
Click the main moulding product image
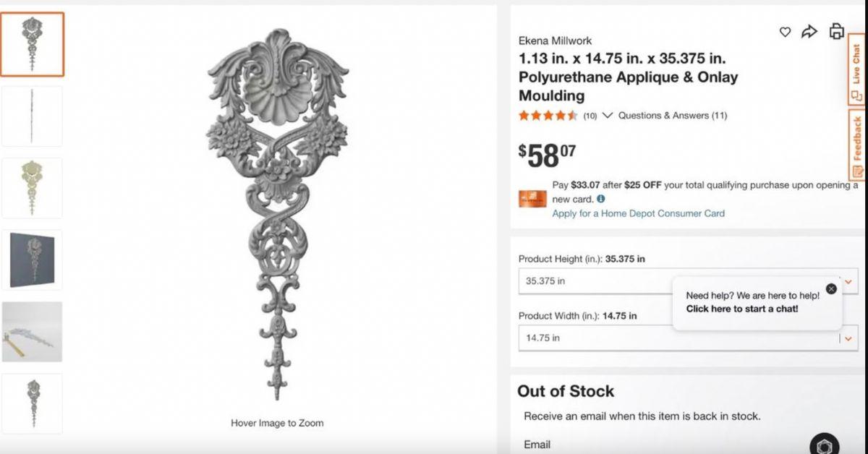[277, 215]
